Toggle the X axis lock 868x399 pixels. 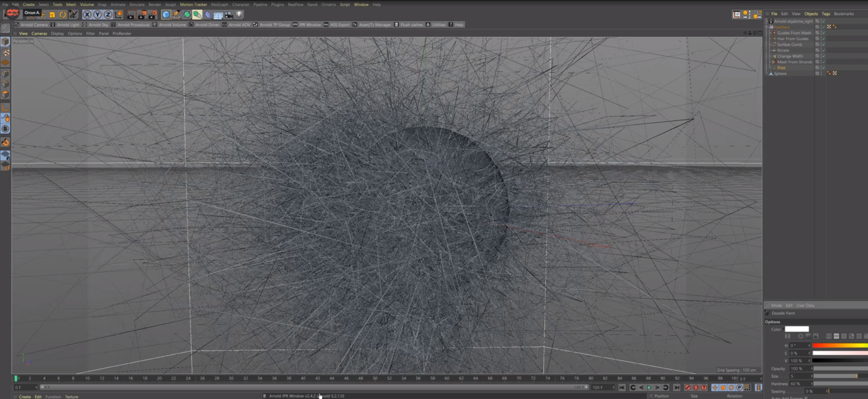tap(87, 15)
